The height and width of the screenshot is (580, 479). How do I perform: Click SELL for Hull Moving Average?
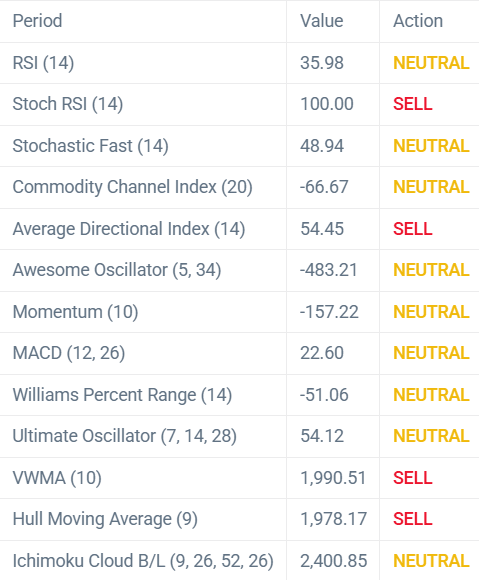(x=413, y=519)
